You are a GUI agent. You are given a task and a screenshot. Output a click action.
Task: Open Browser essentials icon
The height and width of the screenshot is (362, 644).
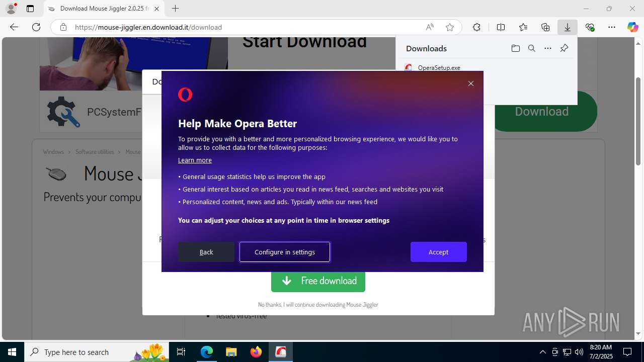(x=590, y=27)
